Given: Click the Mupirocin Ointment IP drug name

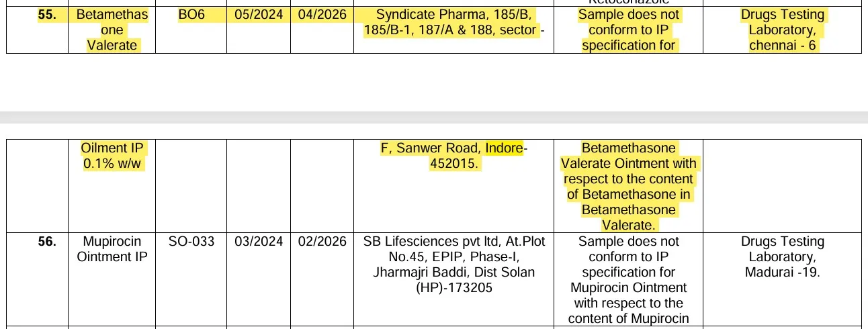Looking at the screenshot, I should click(x=112, y=249).
